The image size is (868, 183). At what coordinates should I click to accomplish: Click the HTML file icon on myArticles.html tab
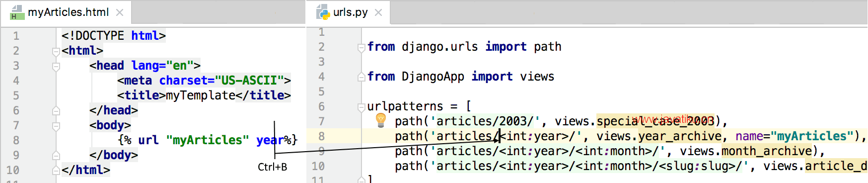(17, 12)
